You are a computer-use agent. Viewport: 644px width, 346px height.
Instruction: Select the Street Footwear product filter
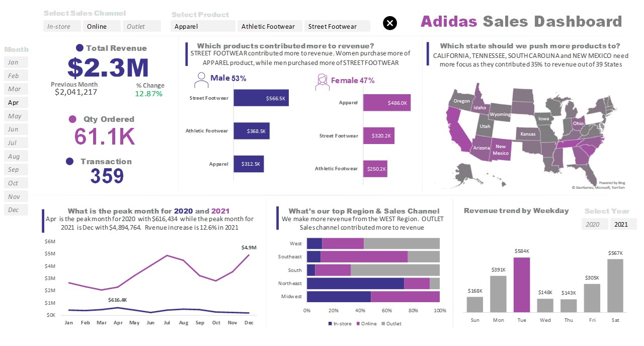click(x=337, y=26)
